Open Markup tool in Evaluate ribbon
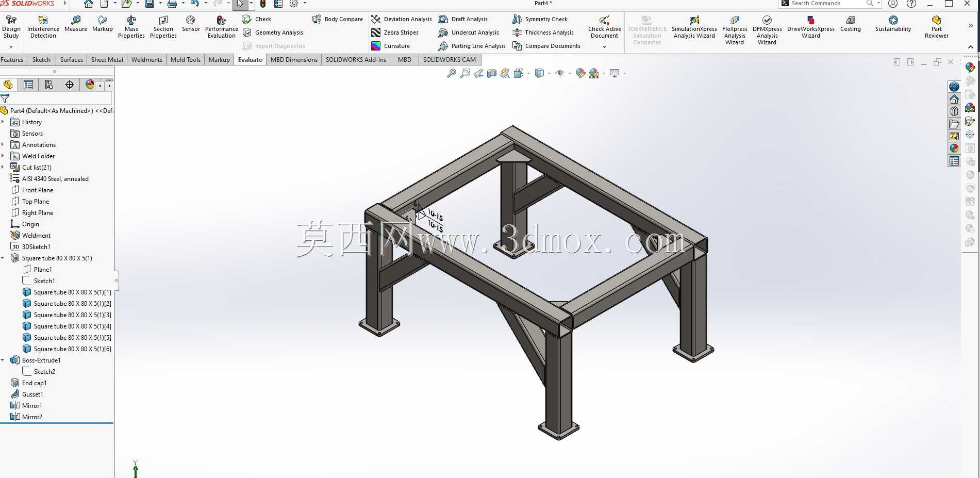Screen dimensions: 980x478 point(103,24)
